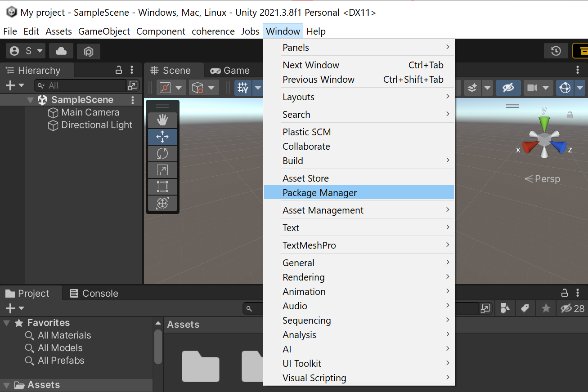Toggle the gizmos globe button
Image resolution: width=588 pixels, height=392 pixels.
565,88
